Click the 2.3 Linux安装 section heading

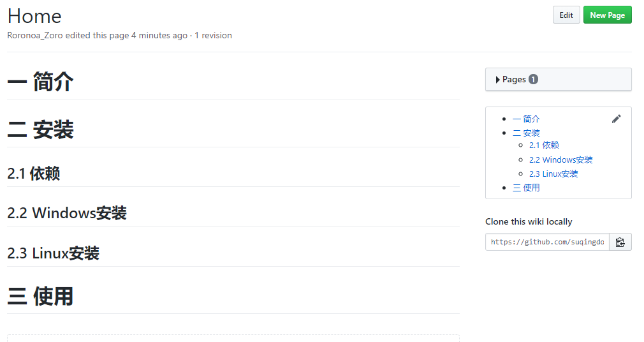53,253
